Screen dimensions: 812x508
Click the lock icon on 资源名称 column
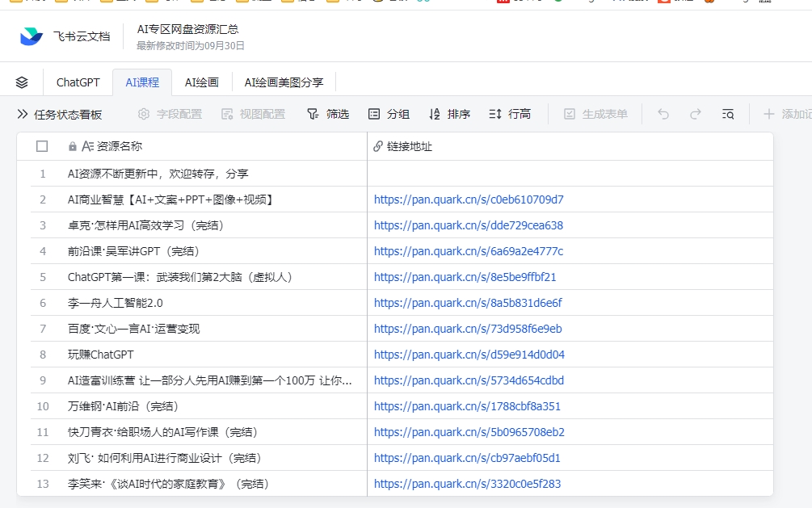pyautogui.click(x=73, y=146)
